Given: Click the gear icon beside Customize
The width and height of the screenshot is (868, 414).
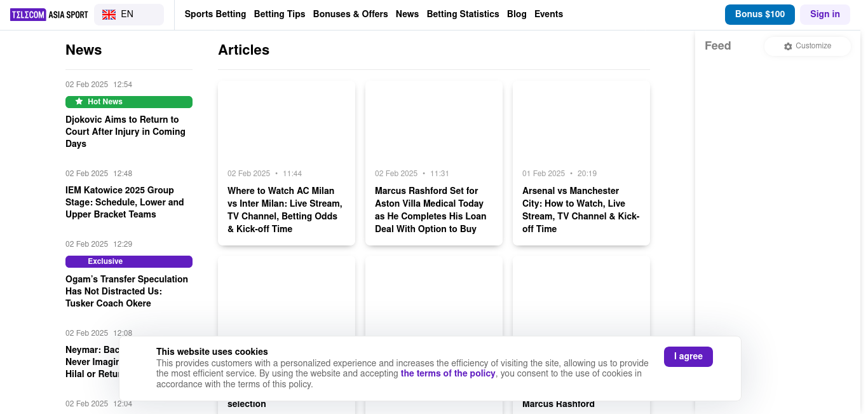Looking at the screenshot, I should coord(788,46).
